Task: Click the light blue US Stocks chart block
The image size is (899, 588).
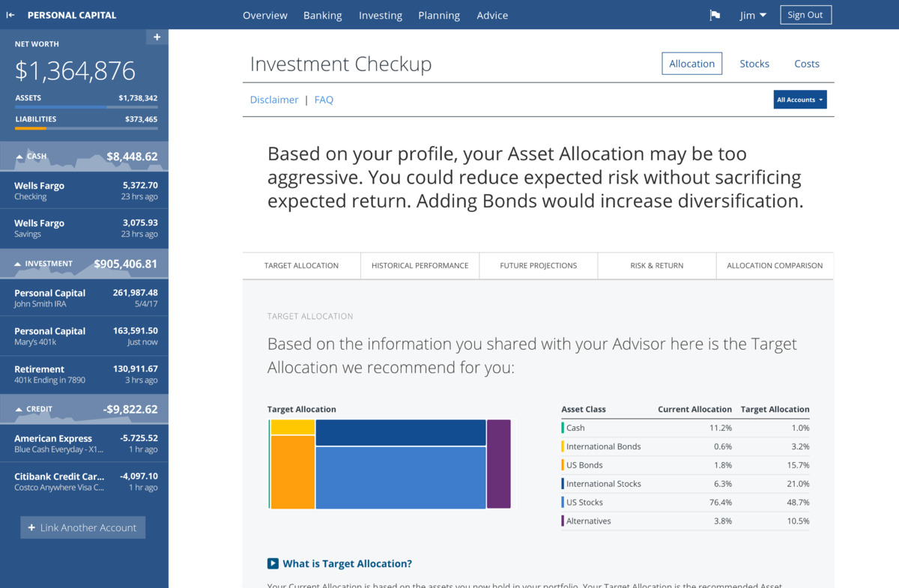Action: click(x=401, y=478)
